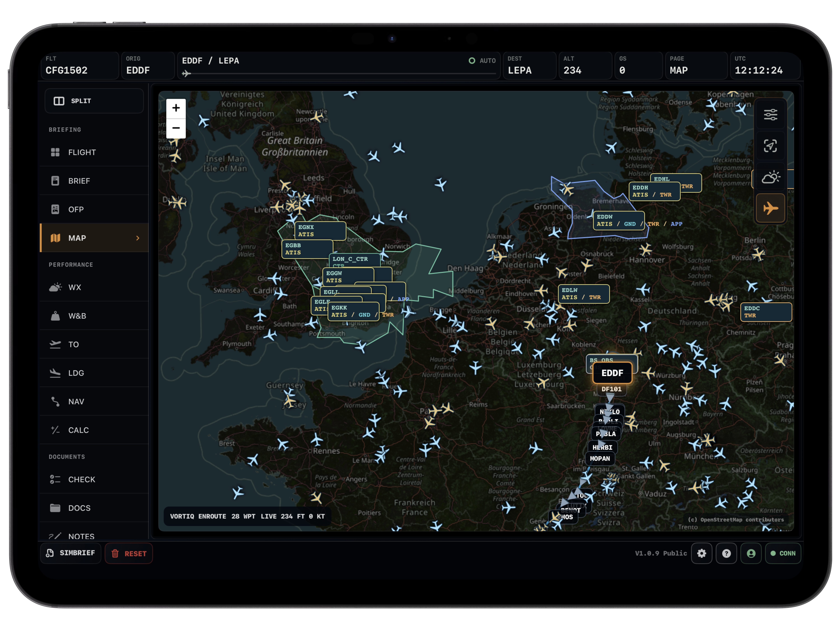Click the EGBB ATIS station label
The width and height of the screenshot is (840, 630).
click(x=307, y=249)
